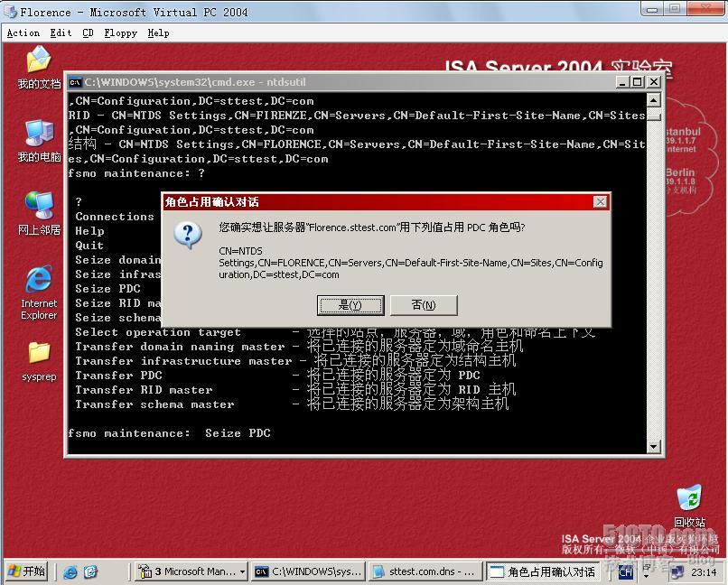Click 'Transfer infrastructure master' console line
Screen dimensions: 728x585
(295, 361)
